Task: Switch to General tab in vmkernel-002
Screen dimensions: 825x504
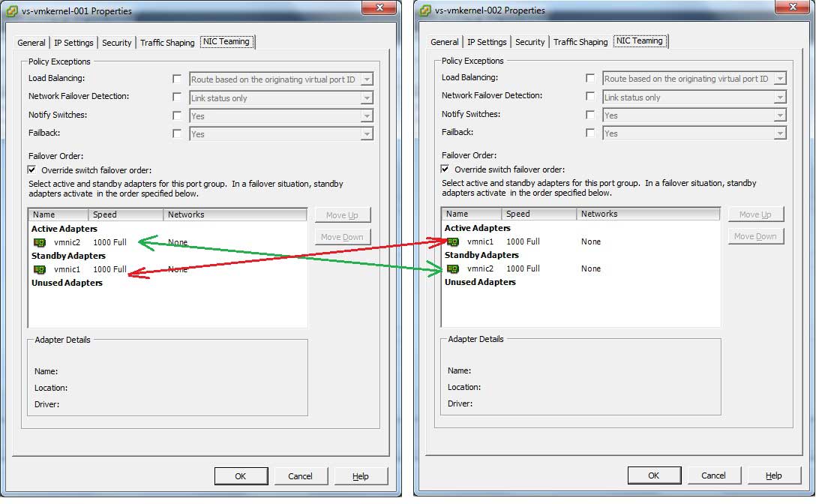Action: tap(445, 42)
